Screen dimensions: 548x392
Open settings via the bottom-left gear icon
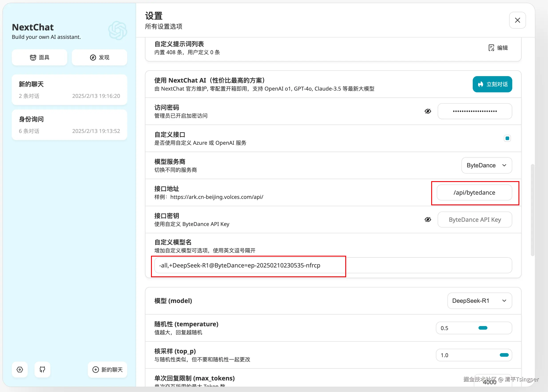click(20, 370)
